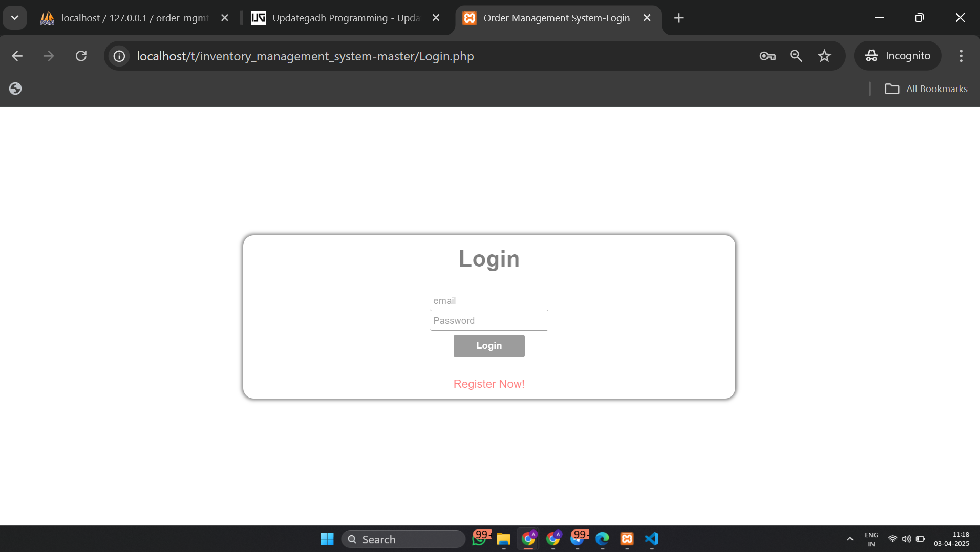Screen dimensions: 980x552
Task: Launch XAMPP from the taskbar
Action: pos(627,538)
